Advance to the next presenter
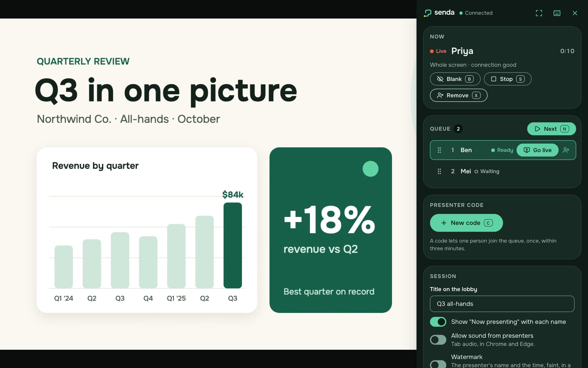 tap(552, 129)
